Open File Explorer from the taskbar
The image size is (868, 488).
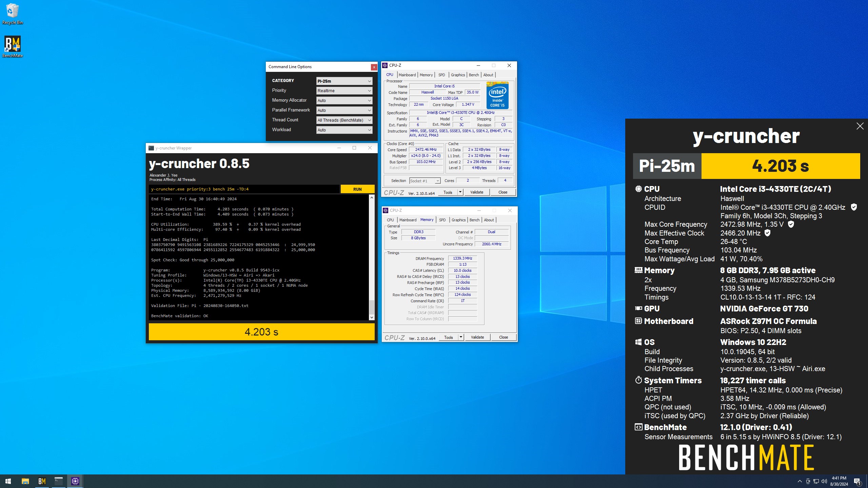tap(25, 481)
